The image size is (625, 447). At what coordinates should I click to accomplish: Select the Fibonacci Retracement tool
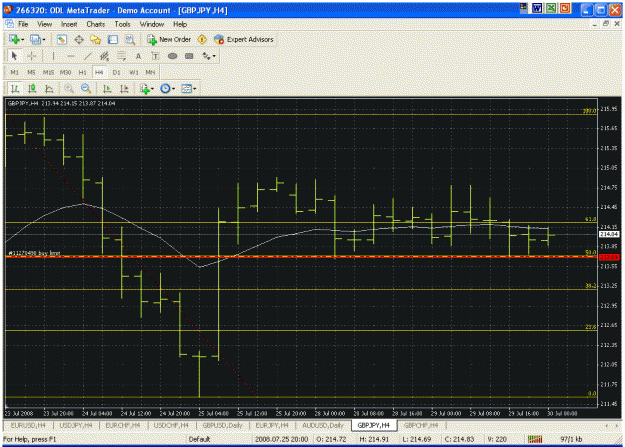click(122, 56)
